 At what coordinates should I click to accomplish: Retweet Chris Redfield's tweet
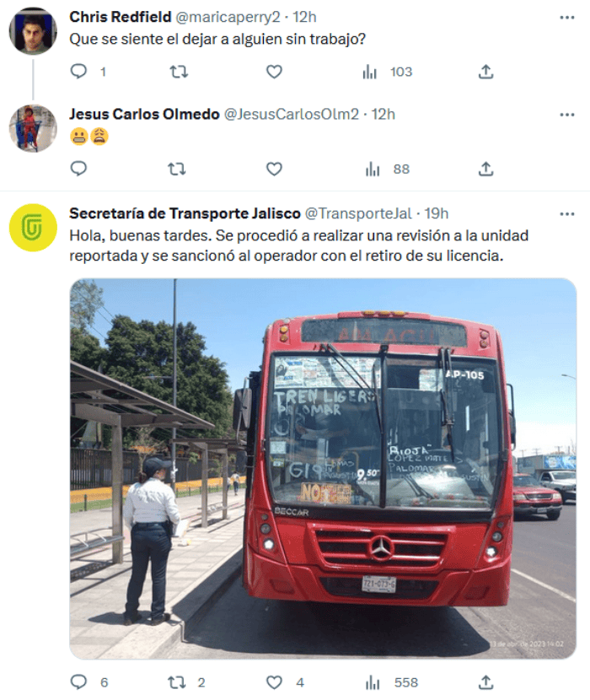pos(179,72)
